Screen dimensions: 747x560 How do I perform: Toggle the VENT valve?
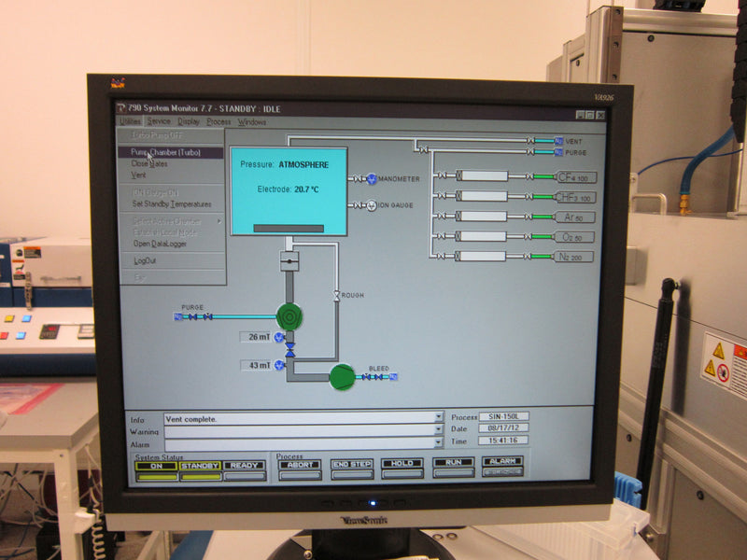tap(530, 141)
